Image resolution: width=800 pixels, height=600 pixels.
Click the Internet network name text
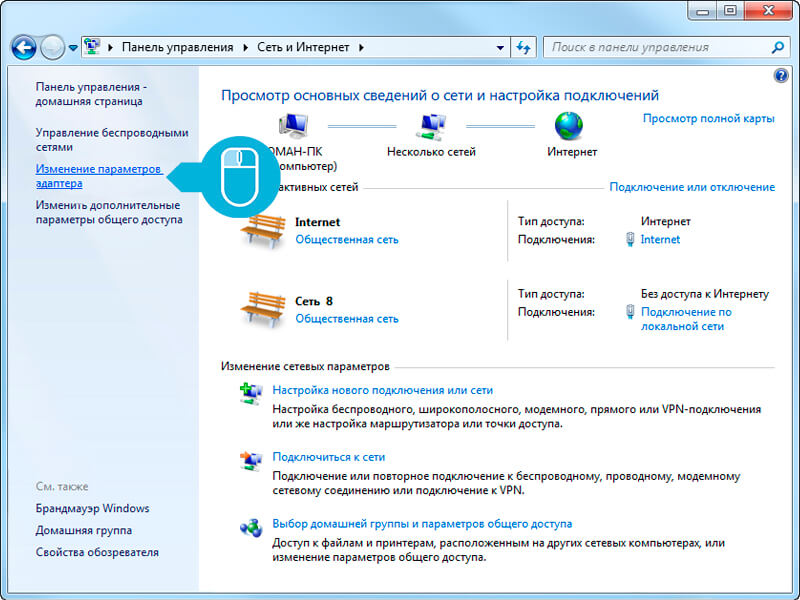[317, 222]
